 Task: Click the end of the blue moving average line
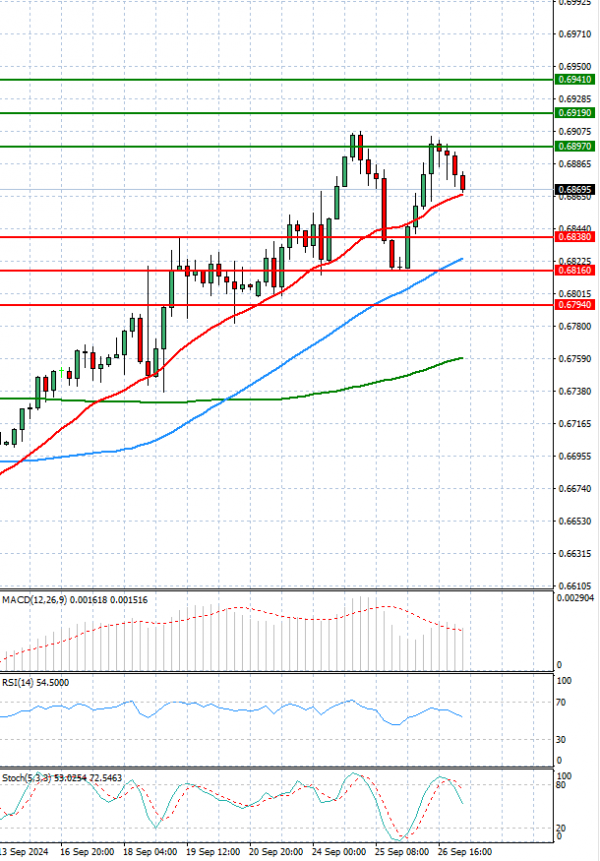(461, 259)
